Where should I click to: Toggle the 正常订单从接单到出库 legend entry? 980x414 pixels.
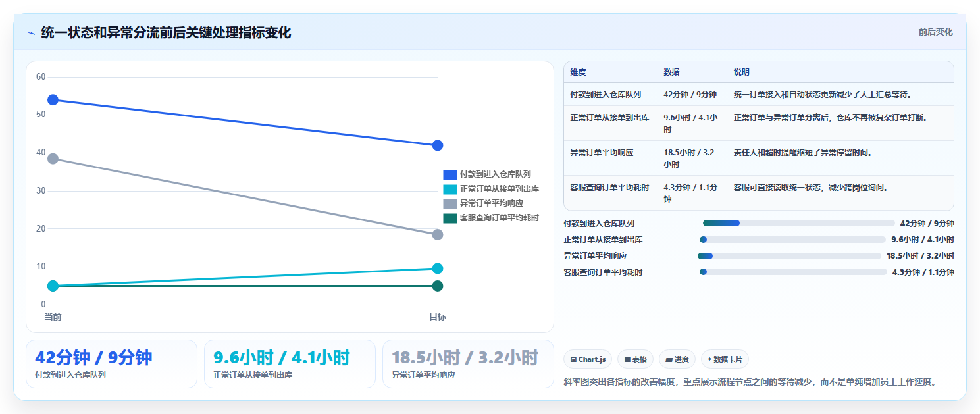coord(491,189)
